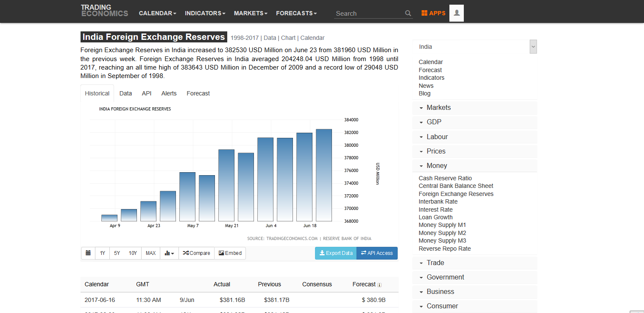This screenshot has width=644, height=313.
Task: Select the 10Y chart range
Action: (x=133, y=253)
